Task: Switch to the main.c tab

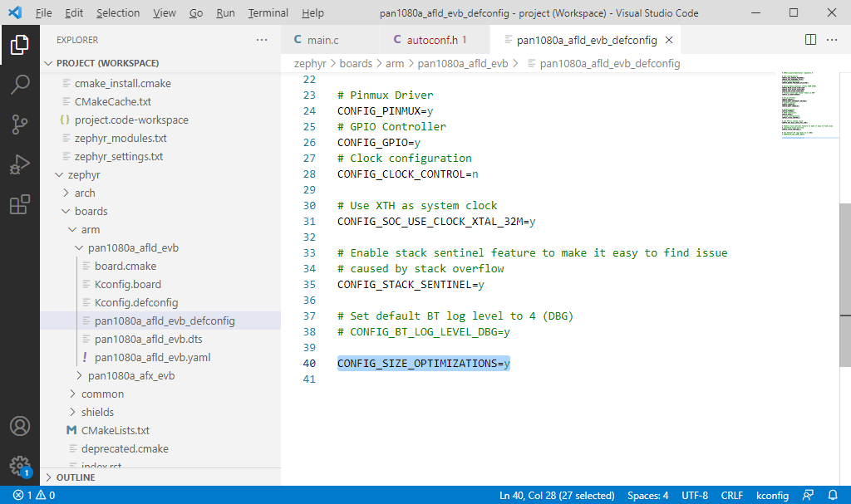Action: (331, 40)
